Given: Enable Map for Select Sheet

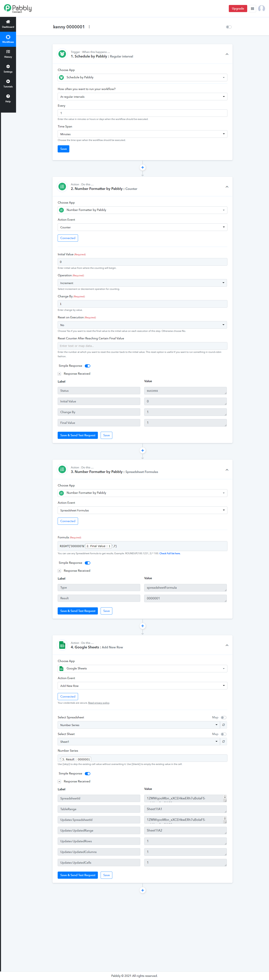Looking at the screenshot, I should 223,734.
